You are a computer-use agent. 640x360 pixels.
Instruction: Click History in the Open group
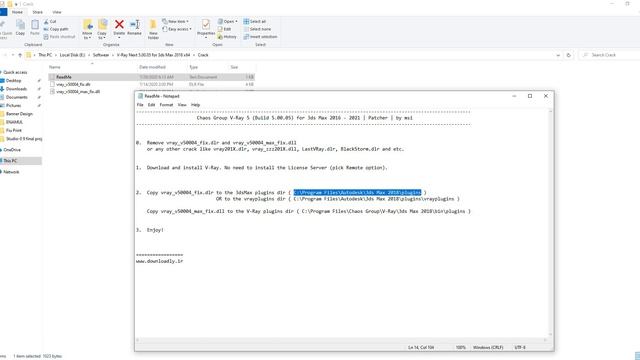pos(227,37)
